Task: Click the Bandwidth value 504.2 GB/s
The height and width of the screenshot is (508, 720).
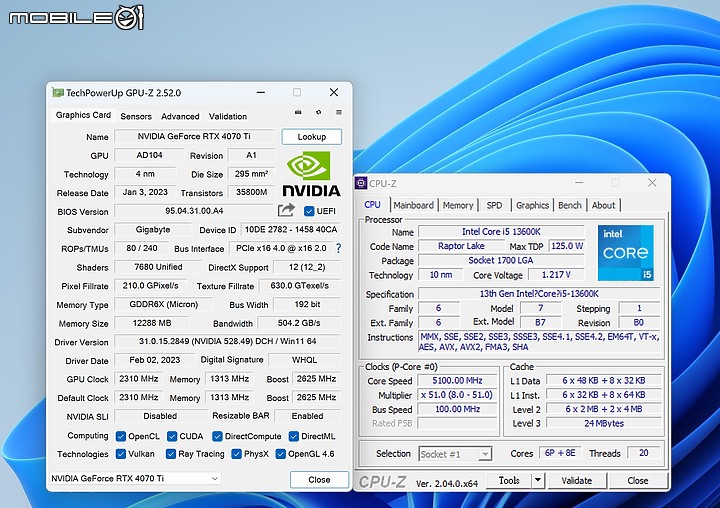Action: point(299,323)
